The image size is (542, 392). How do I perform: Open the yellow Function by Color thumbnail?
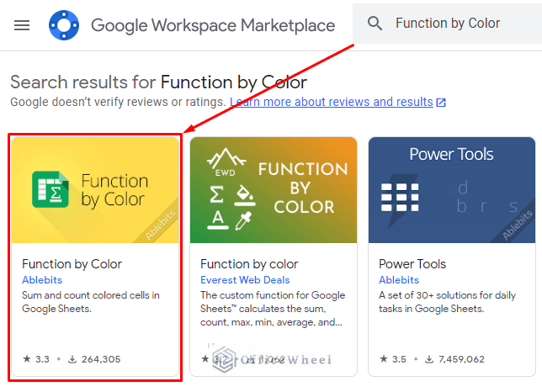(x=95, y=190)
